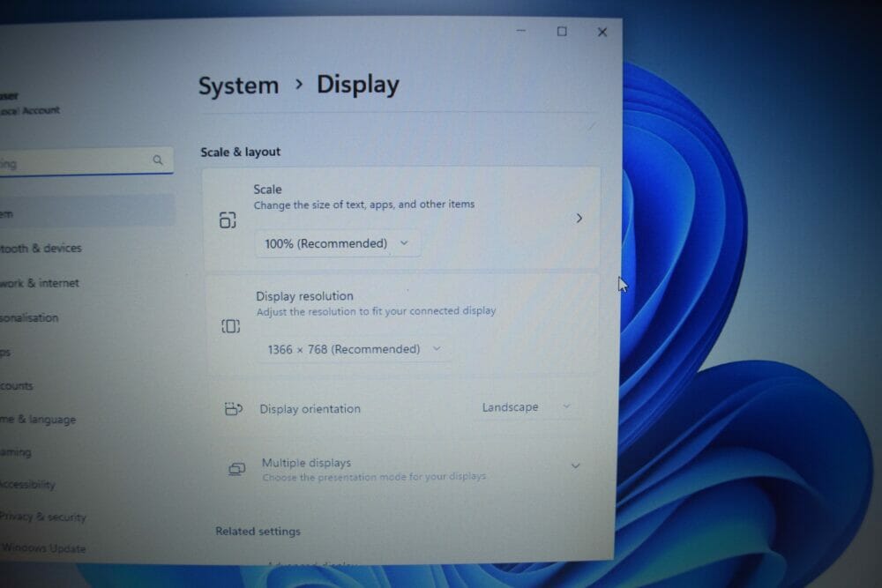The image size is (882, 588).
Task: Expand the Multiple displays section chevron
Action: click(575, 466)
